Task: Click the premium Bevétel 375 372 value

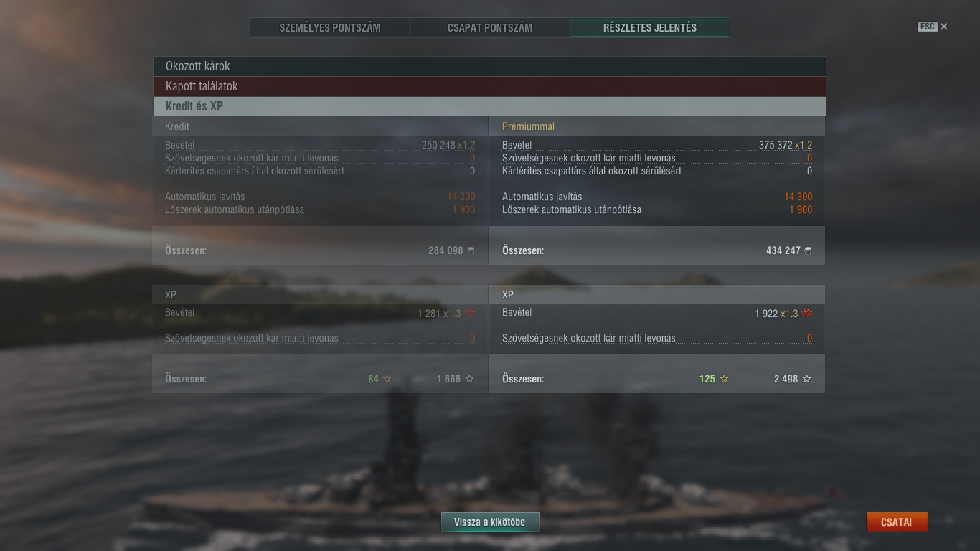Action: pyautogui.click(x=776, y=145)
